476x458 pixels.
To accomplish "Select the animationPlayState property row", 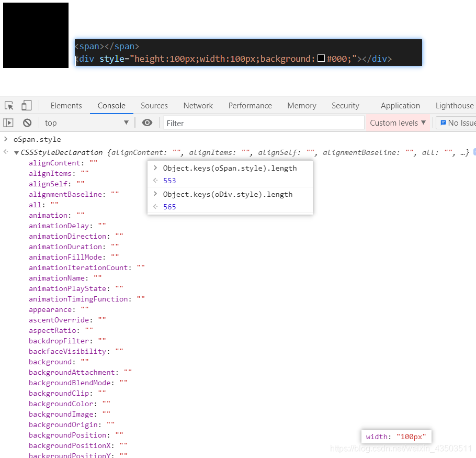I will point(76,289).
